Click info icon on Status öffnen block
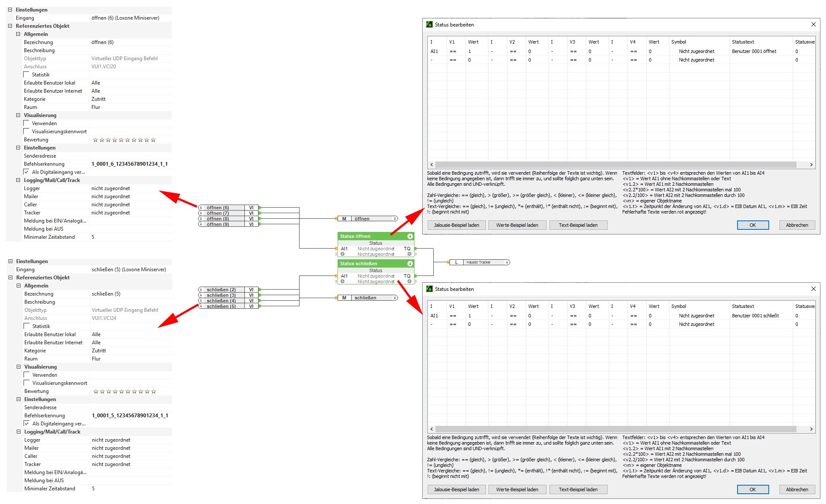 click(x=410, y=236)
